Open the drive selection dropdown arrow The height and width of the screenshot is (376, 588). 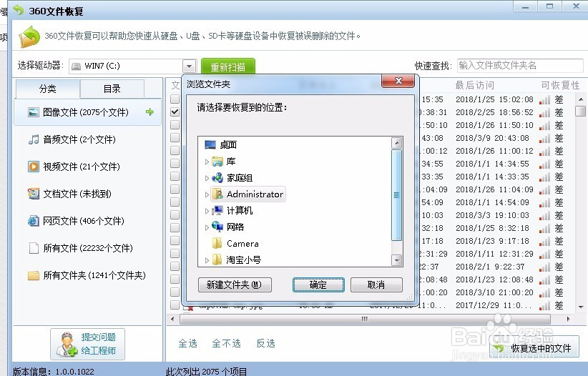pyautogui.click(x=190, y=66)
